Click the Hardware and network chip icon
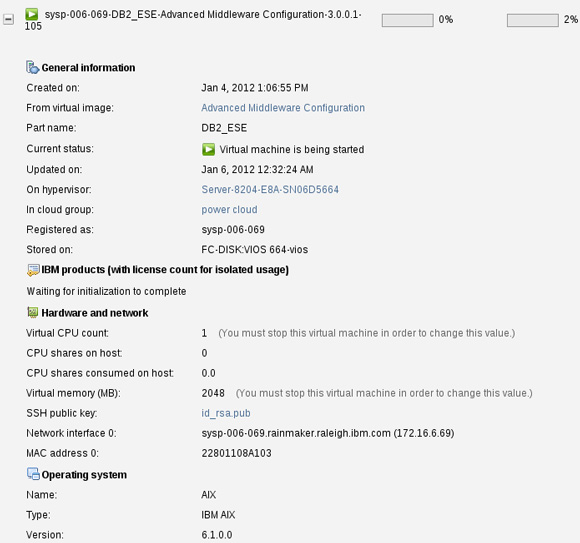The width and height of the screenshot is (580, 543). (x=33, y=313)
